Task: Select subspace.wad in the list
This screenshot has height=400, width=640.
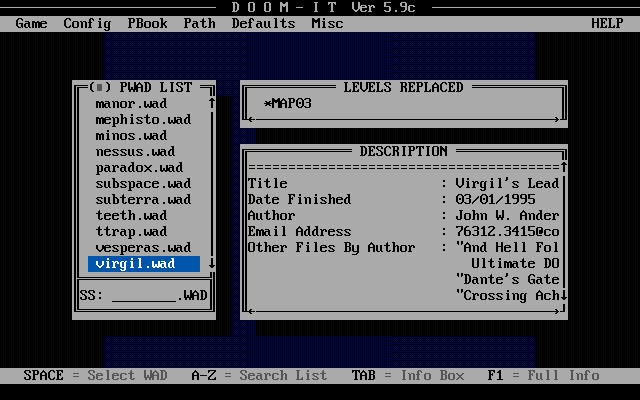Action: tap(144, 184)
